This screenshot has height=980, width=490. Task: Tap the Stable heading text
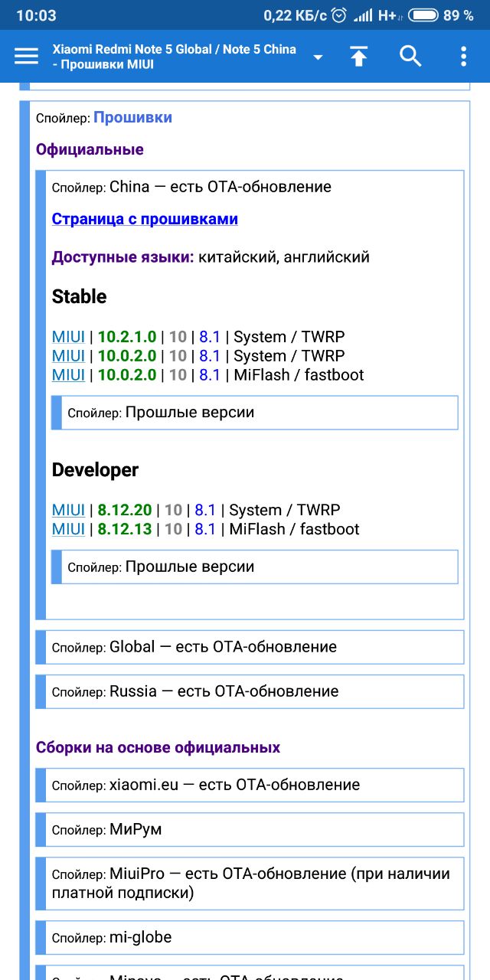(79, 296)
